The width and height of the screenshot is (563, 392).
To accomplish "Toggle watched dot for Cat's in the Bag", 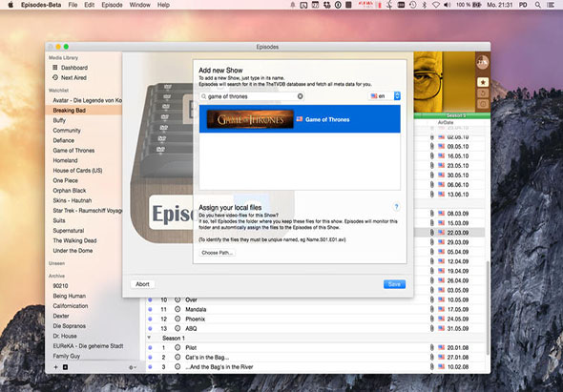I will pos(150,357).
